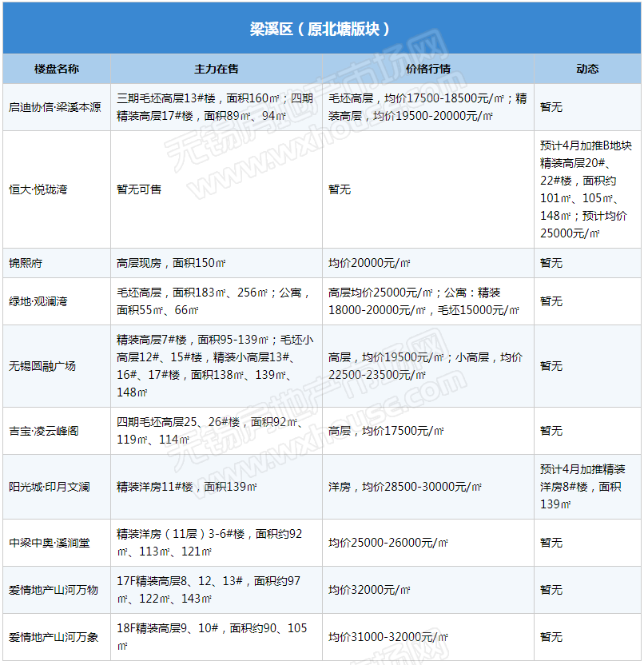Click 均价20000元/㎡ price cell for 锦熙府
The height and width of the screenshot is (665, 644).
[x=369, y=263]
